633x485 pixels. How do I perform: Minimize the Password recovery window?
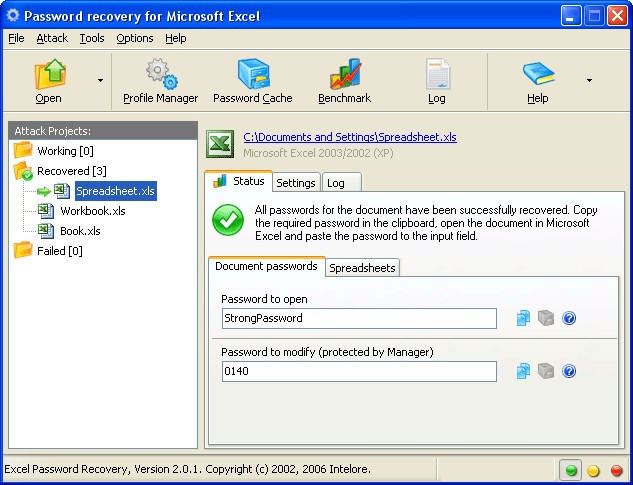[570, 16]
